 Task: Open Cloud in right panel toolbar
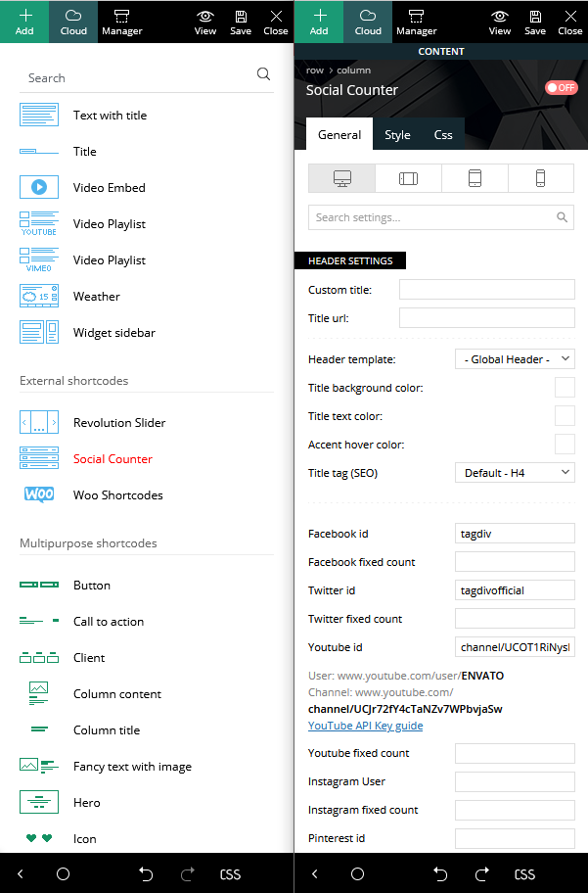pos(368,22)
